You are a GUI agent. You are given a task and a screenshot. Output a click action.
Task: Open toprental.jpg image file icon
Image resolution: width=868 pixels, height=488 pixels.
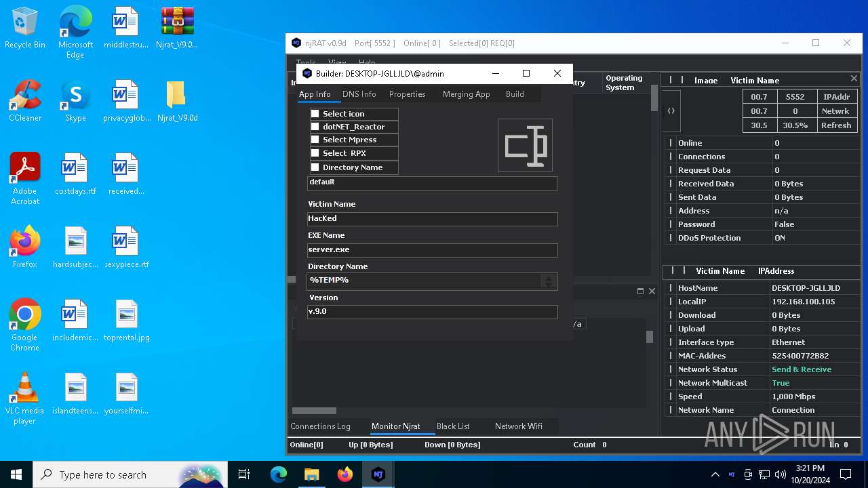(x=126, y=321)
